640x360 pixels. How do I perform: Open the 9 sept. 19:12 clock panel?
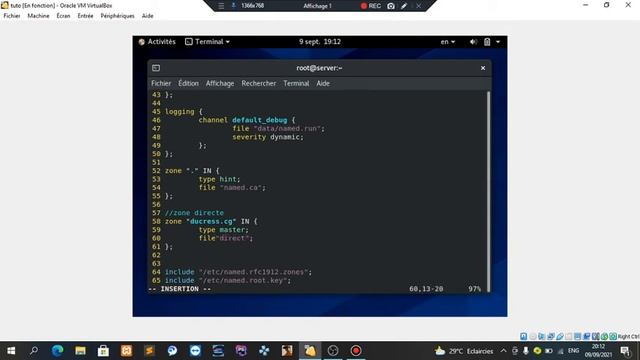(x=320, y=42)
